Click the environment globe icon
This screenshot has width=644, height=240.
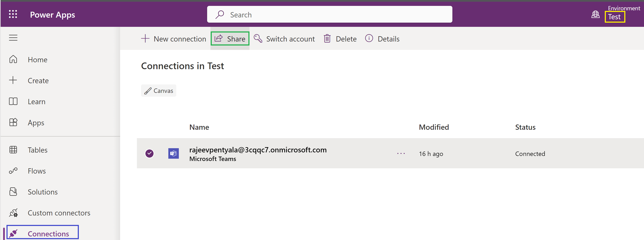coord(595,14)
